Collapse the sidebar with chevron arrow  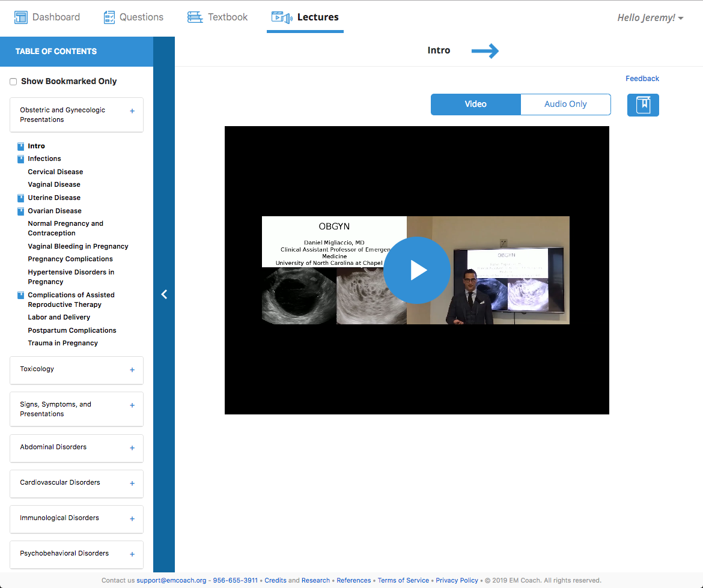coord(164,294)
